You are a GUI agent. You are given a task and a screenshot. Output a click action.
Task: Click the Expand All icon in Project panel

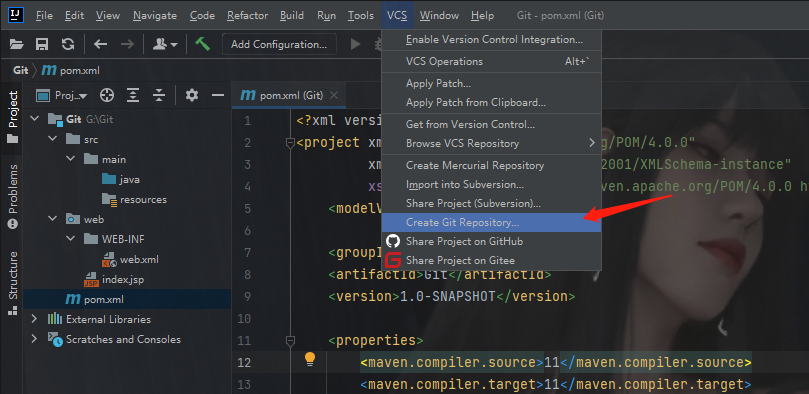point(134,95)
